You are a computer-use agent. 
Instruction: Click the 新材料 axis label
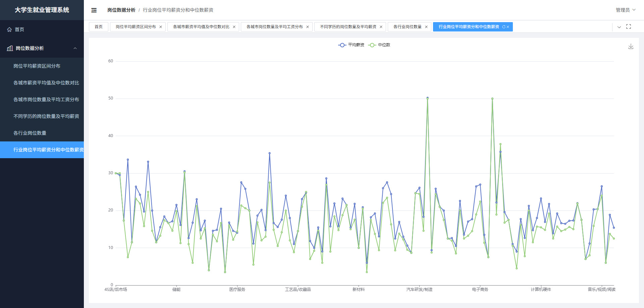[x=359, y=290]
